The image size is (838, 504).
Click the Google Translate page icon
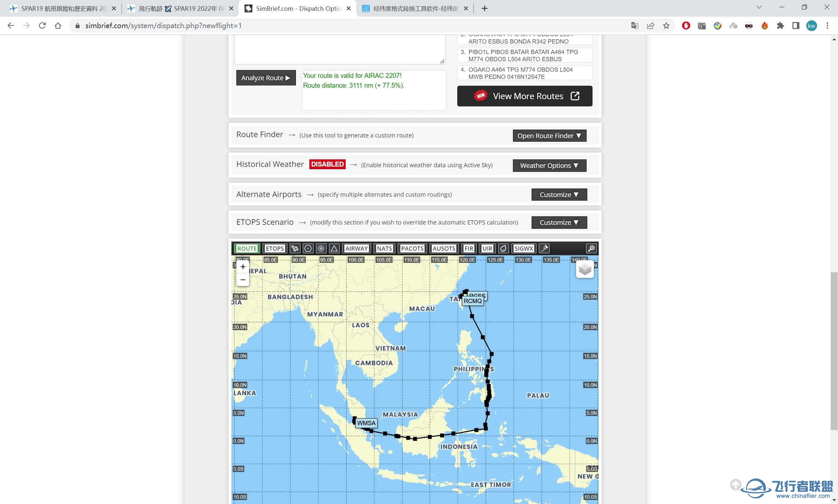pyautogui.click(x=634, y=26)
